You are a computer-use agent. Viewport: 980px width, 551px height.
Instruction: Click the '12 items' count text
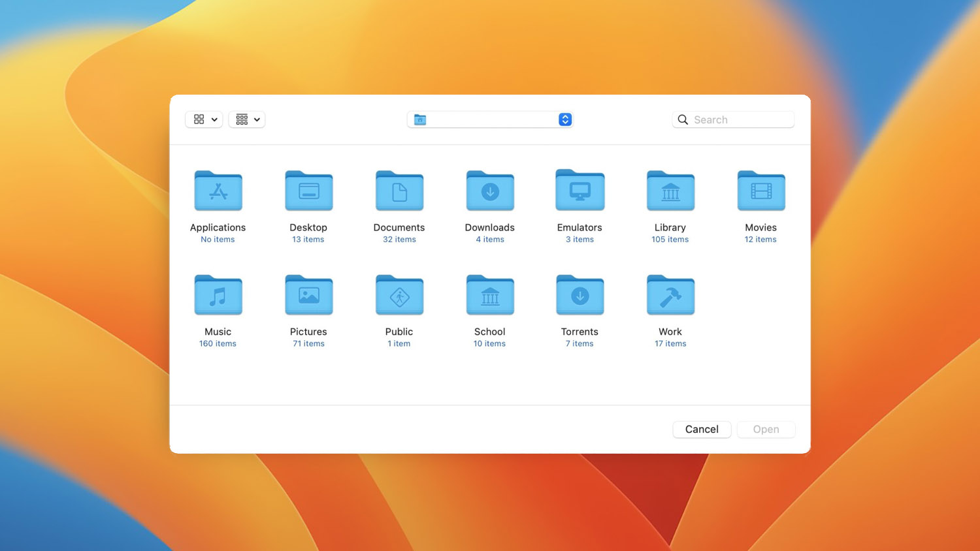(x=760, y=240)
